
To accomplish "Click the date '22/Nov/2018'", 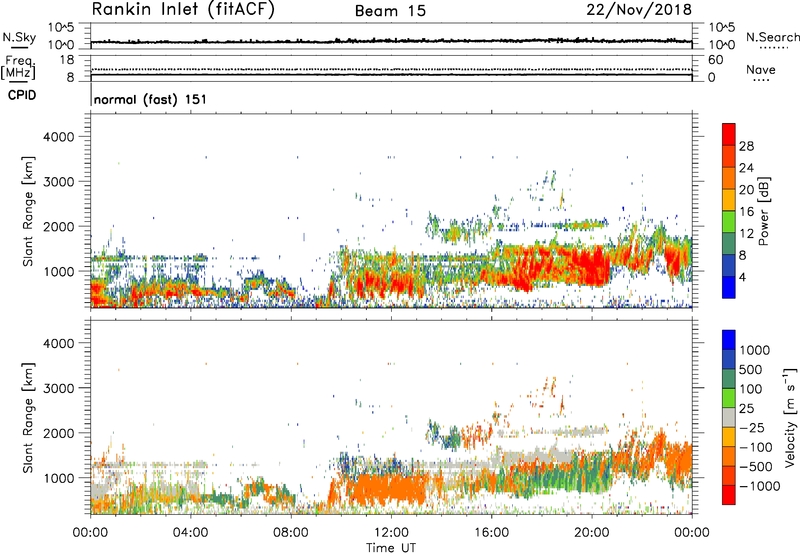I will tap(639, 10).
